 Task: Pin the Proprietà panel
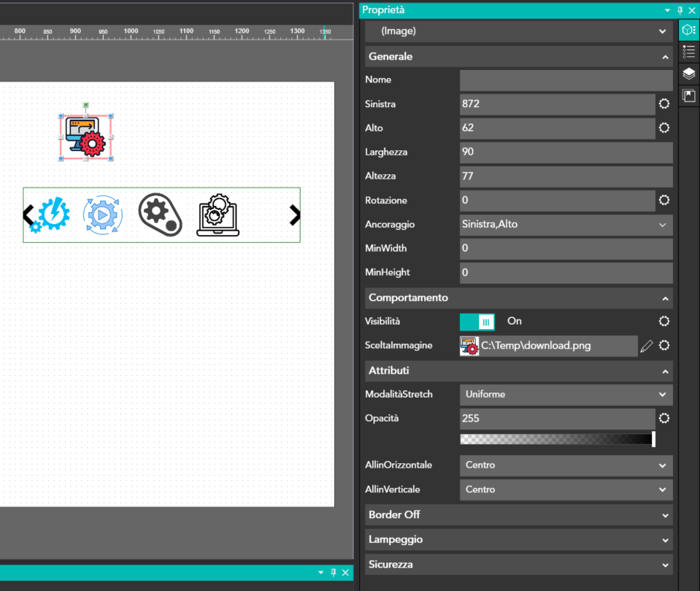(x=680, y=10)
